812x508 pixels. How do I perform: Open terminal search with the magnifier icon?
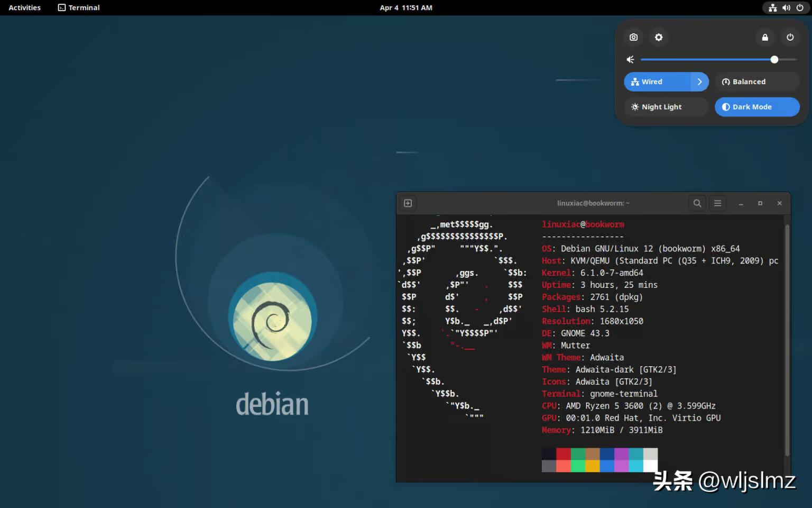(697, 203)
